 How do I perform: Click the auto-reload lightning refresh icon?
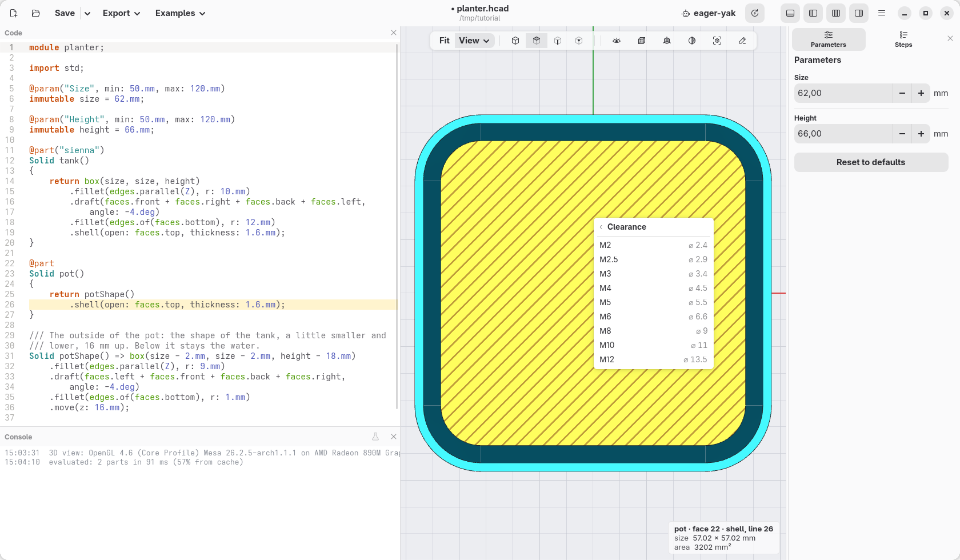(x=755, y=13)
